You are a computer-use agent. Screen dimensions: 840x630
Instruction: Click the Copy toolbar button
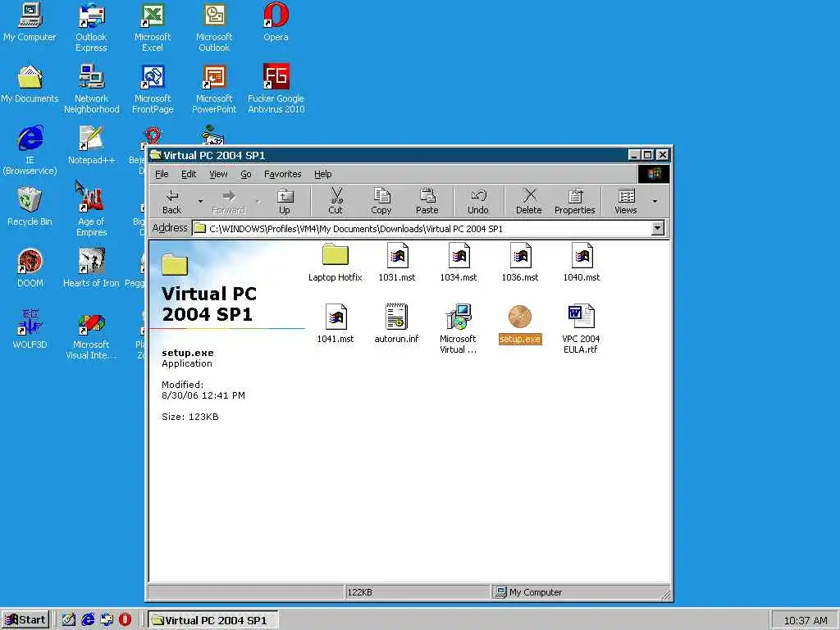(x=381, y=202)
